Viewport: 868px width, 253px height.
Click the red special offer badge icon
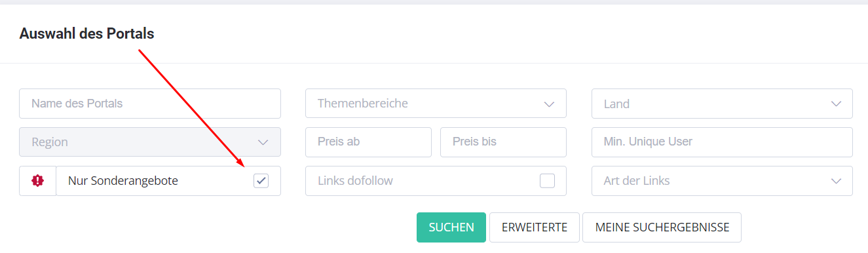(x=38, y=181)
